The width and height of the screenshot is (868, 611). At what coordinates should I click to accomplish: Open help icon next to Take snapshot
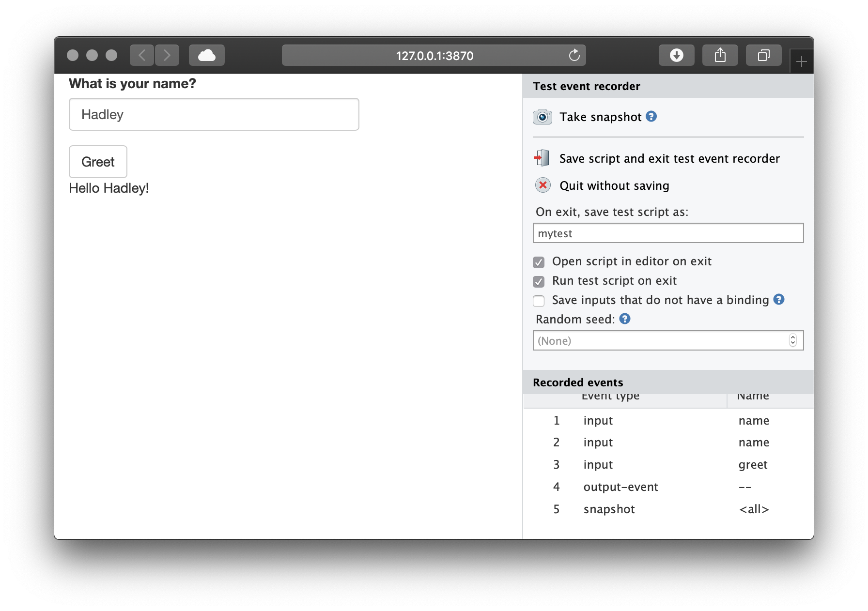tap(651, 117)
